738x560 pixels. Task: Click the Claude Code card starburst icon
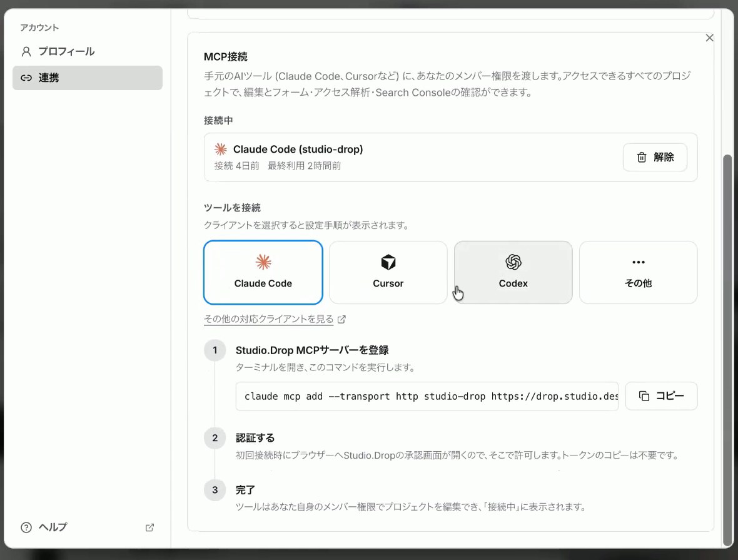pyautogui.click(x=263, y=262)
